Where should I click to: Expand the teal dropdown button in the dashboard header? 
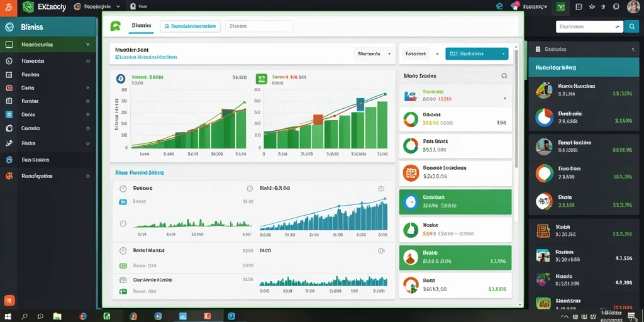pyautogui.click(x=477, y=54)
